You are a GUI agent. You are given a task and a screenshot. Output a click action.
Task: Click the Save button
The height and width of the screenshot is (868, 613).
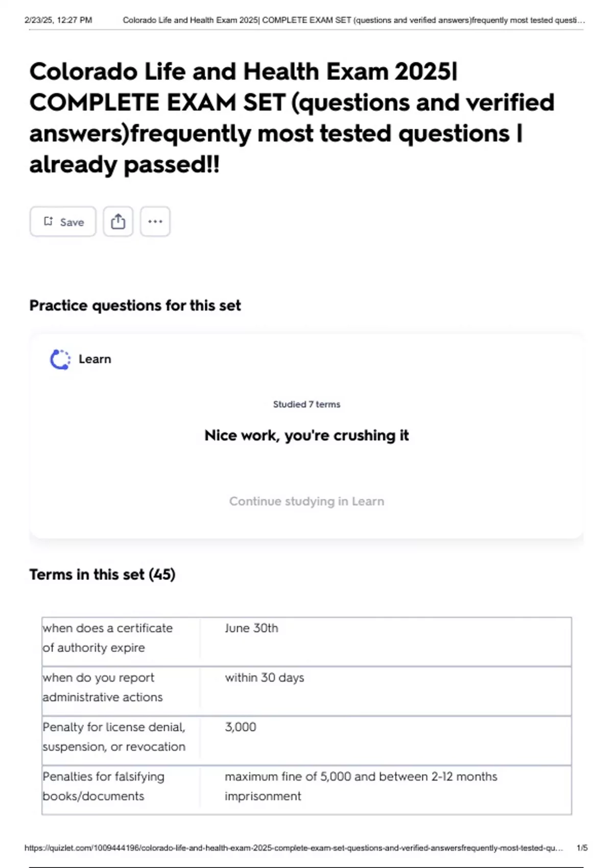pos(63,222)
